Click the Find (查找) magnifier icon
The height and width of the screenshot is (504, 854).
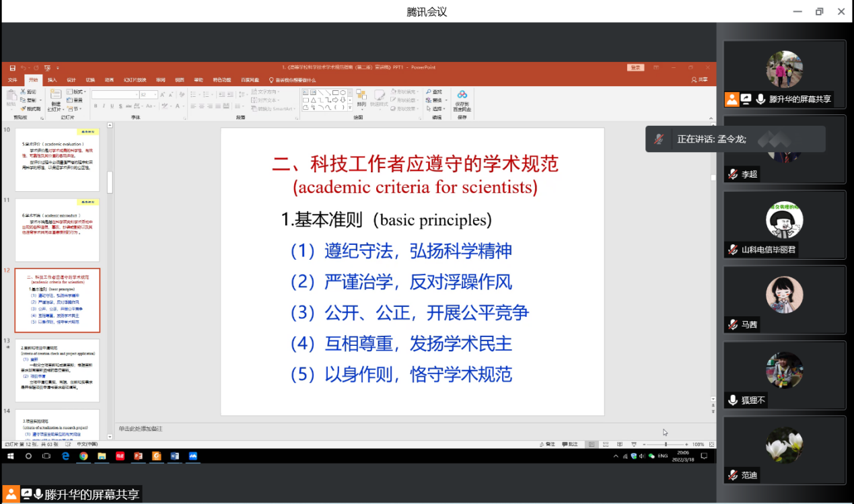coord(429,92)
